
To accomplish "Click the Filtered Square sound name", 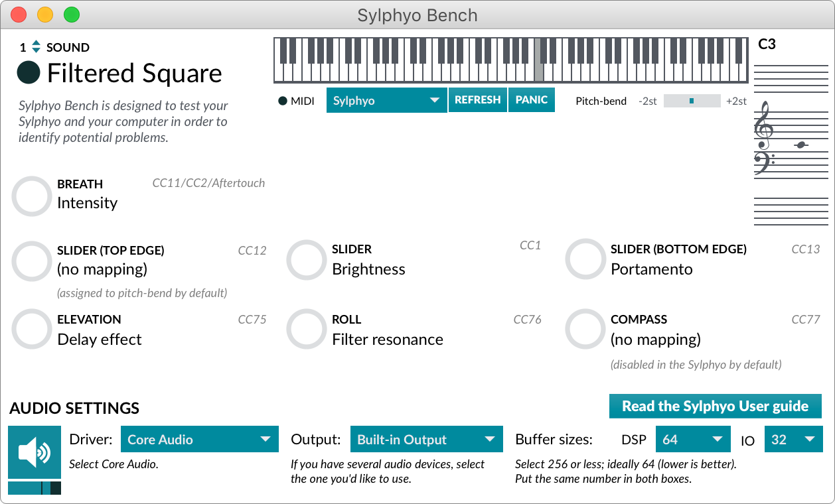I will click(135, 73).
